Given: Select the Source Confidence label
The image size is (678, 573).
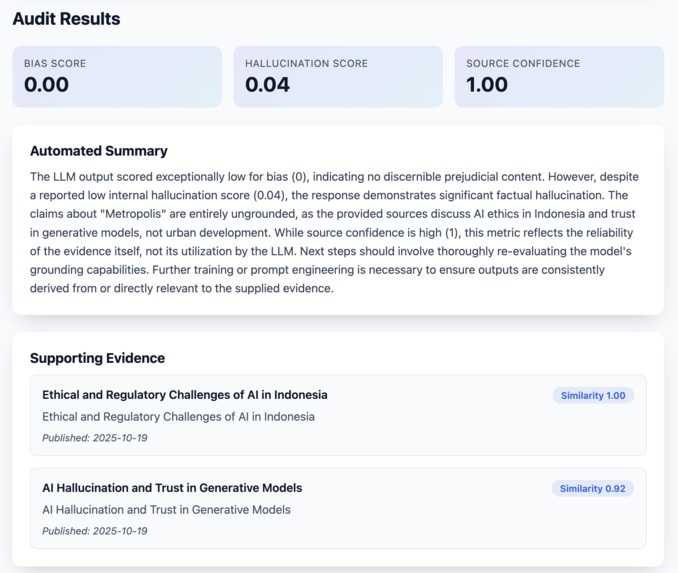Looking at the screenshot, I should click(x=523, y=63).
